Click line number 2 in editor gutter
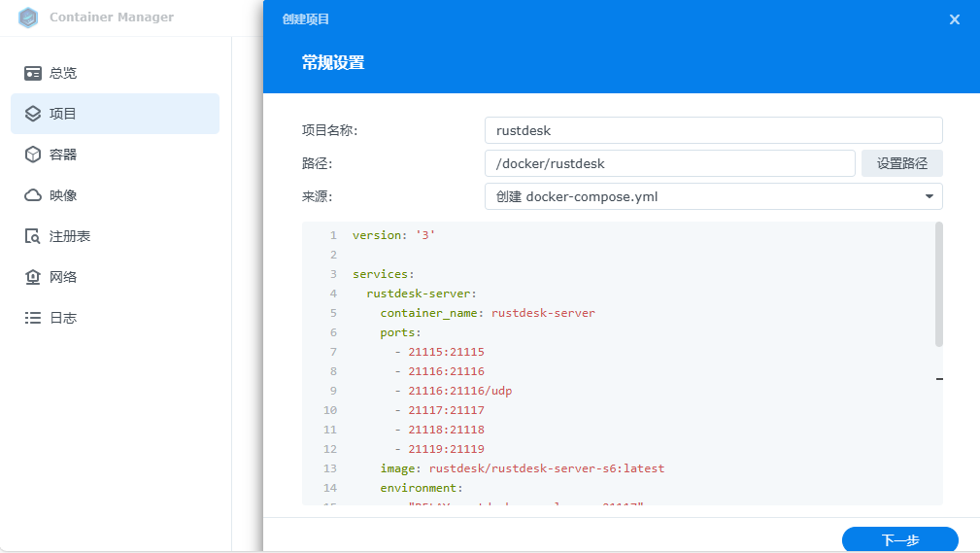The width and height of the screenshot is (980, 553). click(x=333, y=255)
